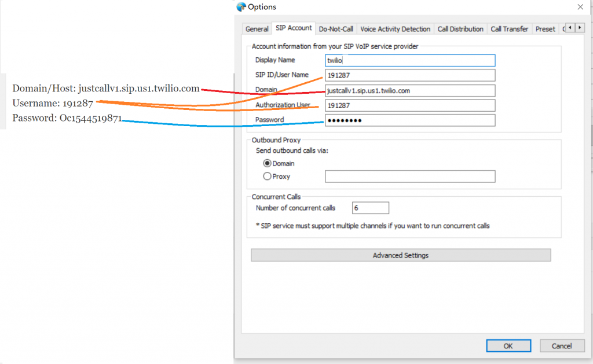Select the Voice Activity Detection tab

click(395, 28)
